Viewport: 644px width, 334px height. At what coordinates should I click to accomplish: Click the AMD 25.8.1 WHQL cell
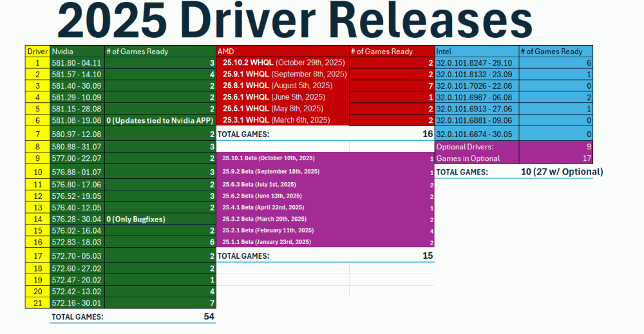(278, 86)
